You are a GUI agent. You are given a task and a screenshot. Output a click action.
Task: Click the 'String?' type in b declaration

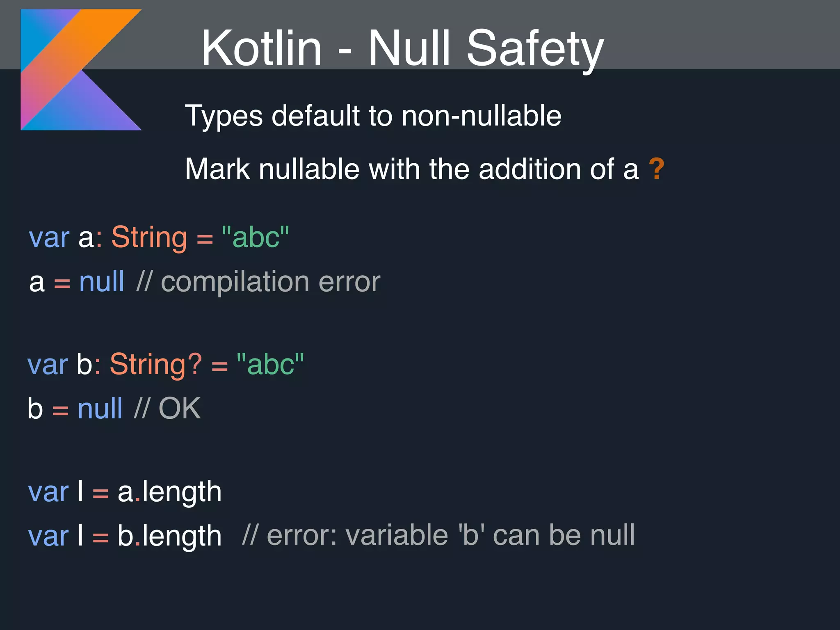[156, 365]
